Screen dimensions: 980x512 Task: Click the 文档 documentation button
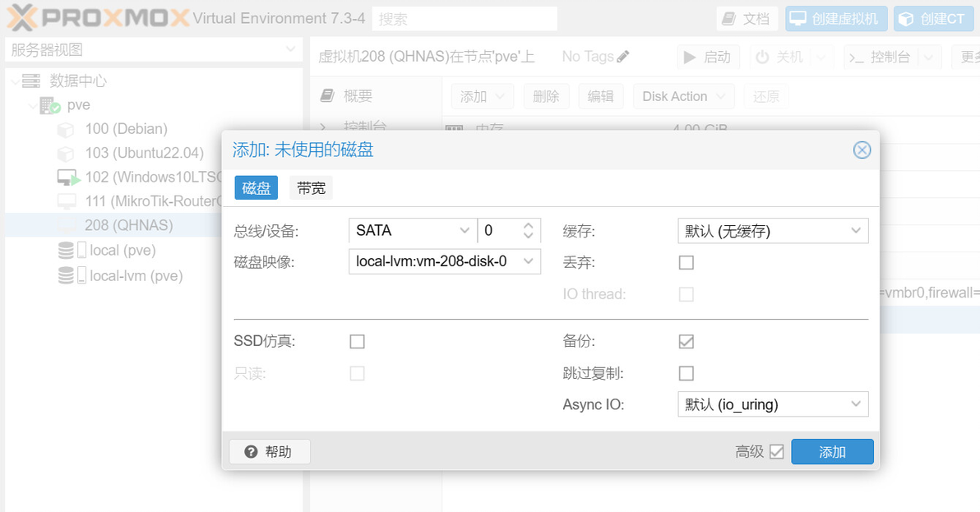tap(747, 19)
